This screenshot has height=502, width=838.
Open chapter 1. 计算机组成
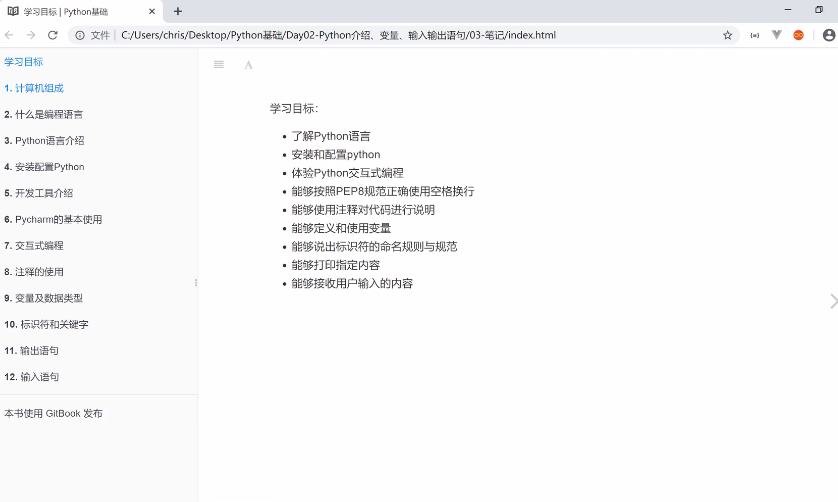(x=34, y=88)
